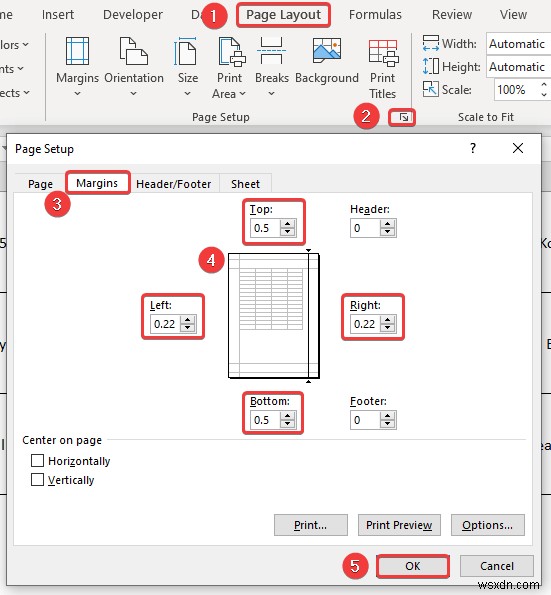Click the Print Preview button
551x595 pixels.
coord(399,525)
